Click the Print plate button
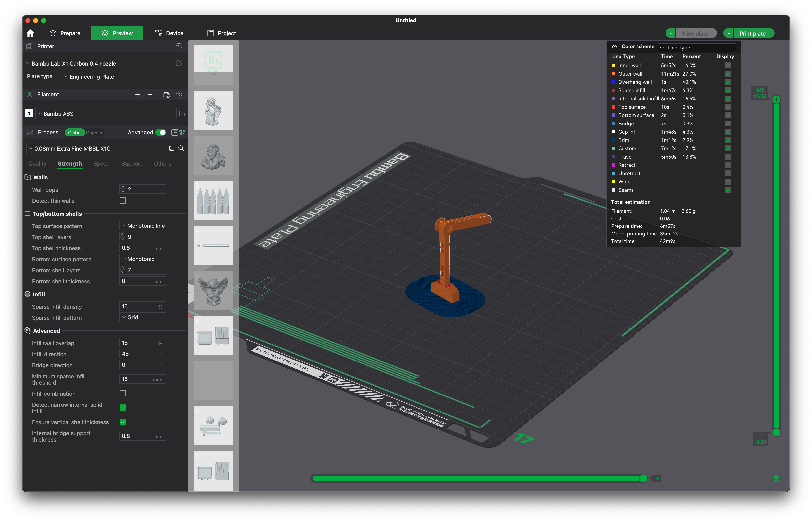The width and height of the screenshot is (812, 521). [752, 33]
